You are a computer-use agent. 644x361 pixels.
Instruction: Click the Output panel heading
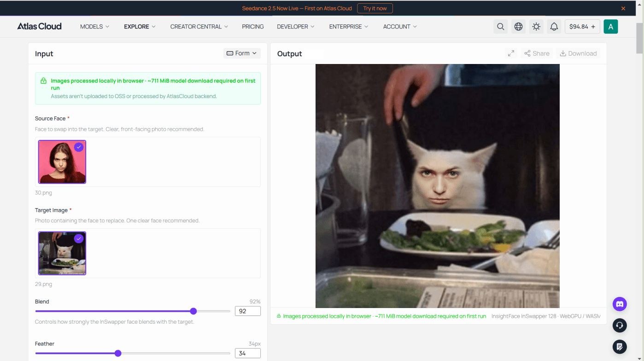pyautogui.click(x=290, y=54)
